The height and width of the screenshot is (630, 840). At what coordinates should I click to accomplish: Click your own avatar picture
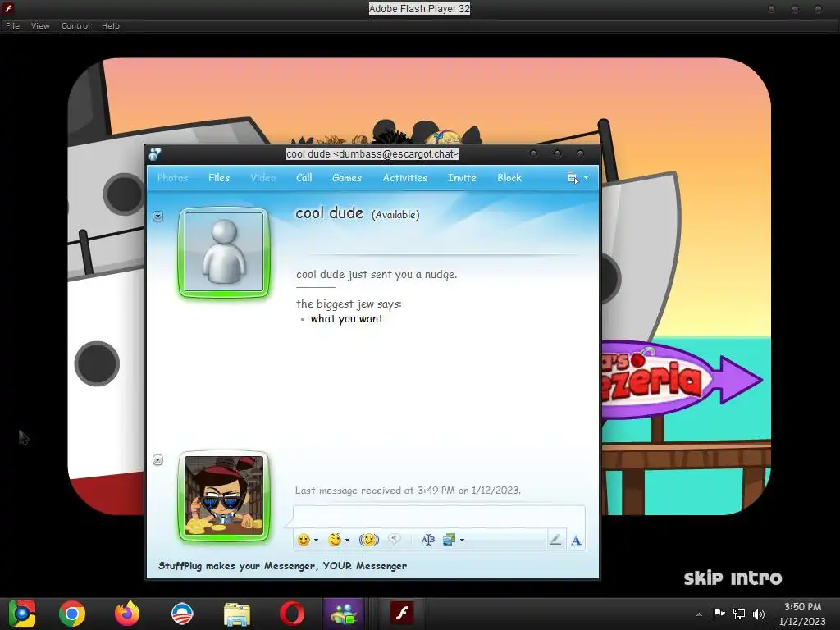(x=224, y=496)
